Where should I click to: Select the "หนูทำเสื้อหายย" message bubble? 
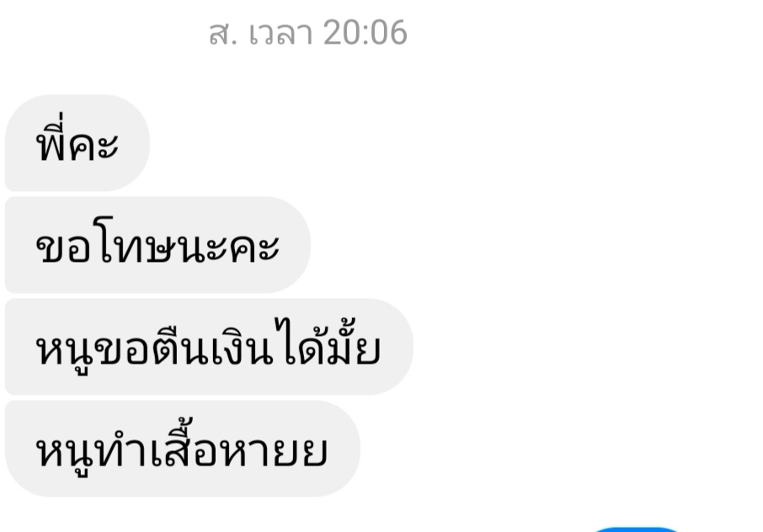coord(183,449)
